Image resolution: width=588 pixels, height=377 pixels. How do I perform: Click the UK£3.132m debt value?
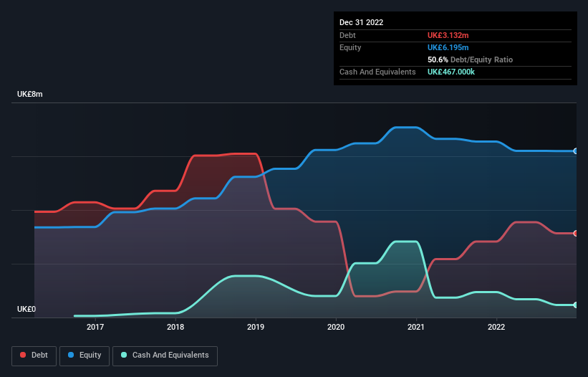[x=448, y=35]
